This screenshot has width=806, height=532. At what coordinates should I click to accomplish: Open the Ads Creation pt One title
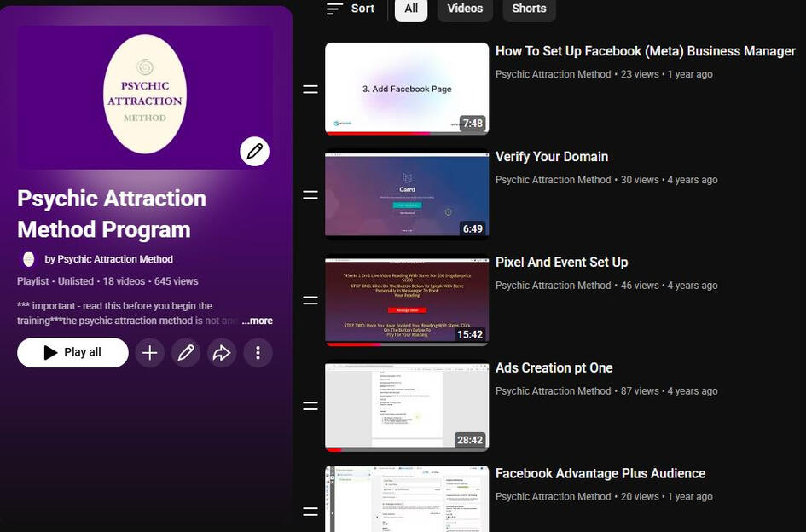[554, 368]
